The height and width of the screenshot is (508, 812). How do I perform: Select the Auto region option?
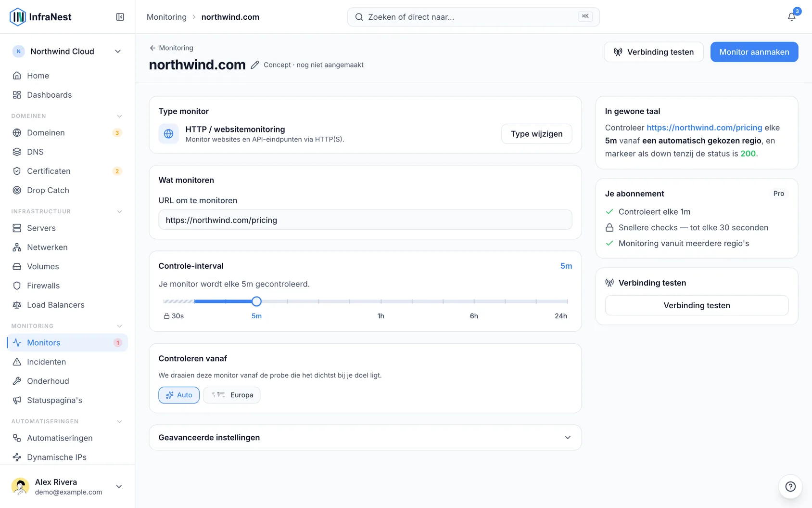click(x=179, y=395)
